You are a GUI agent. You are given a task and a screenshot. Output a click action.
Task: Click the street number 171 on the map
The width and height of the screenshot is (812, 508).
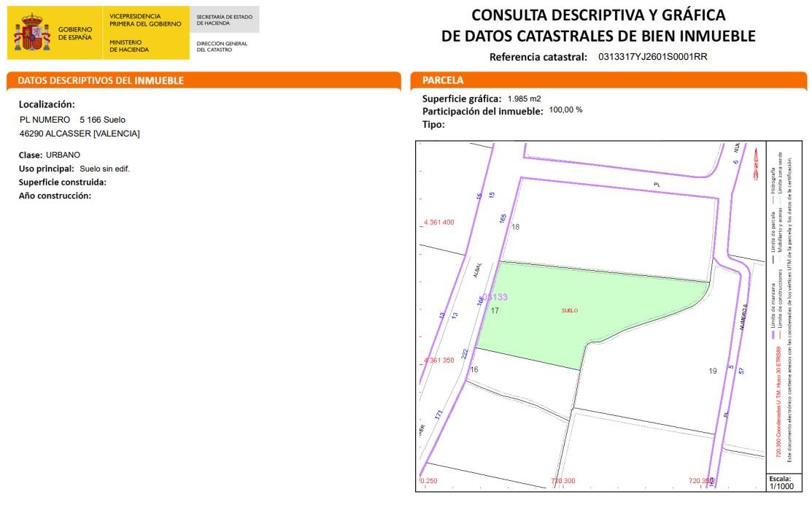pyautogui.click(x=438, y=415)
